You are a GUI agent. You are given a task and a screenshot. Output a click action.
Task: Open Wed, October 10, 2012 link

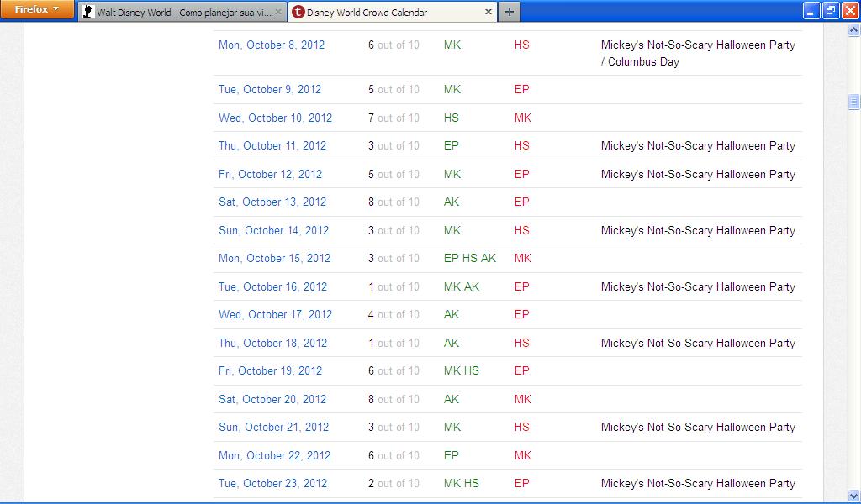(275, 118)
